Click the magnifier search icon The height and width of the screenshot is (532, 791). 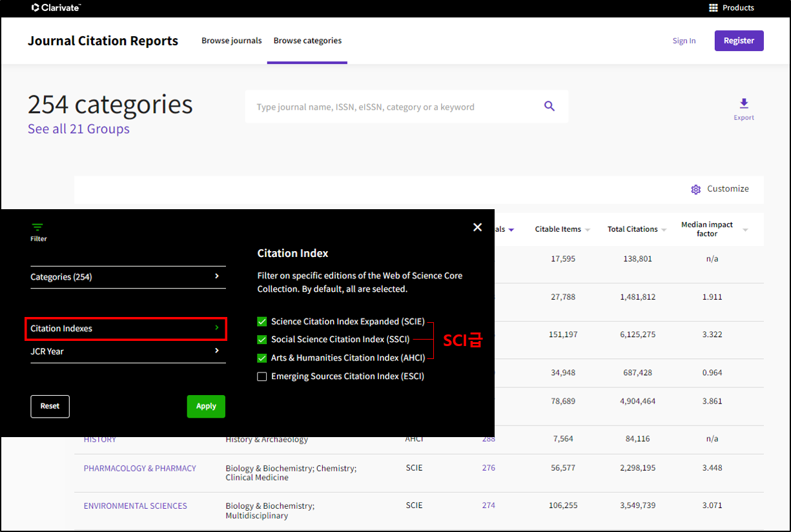(x=550, y=107)
